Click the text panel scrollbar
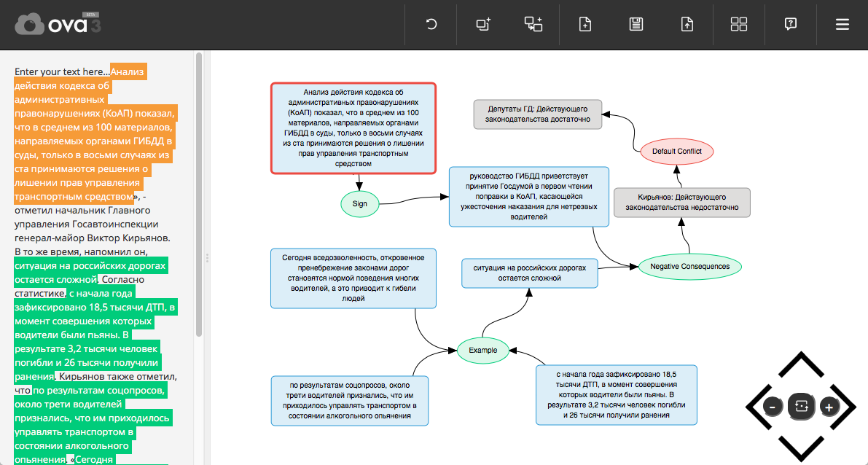Image resolution: width=868 pixels, height=465 pixels. click(199, 195)
